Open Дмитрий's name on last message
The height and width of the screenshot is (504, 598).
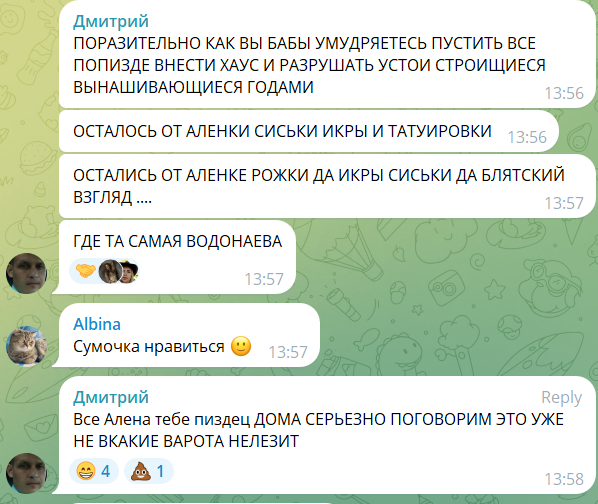click(111, 397)
